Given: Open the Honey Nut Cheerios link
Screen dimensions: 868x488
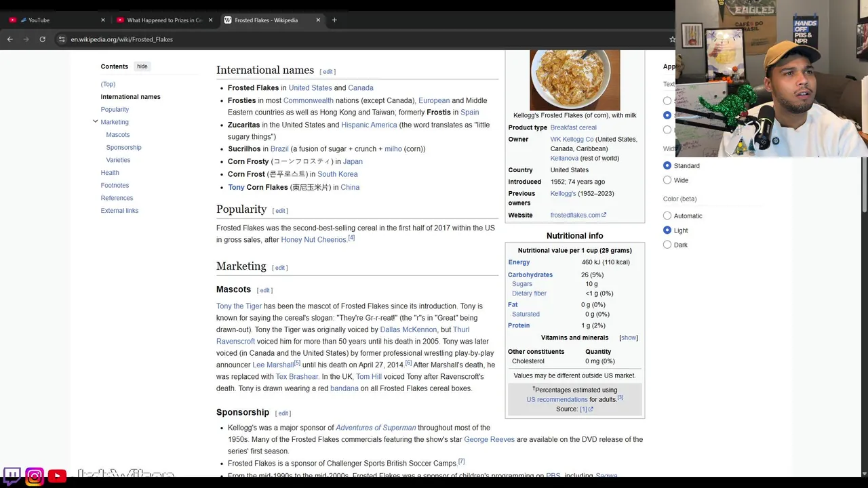Looking at the screenshot, I should (x=314, y=240).
